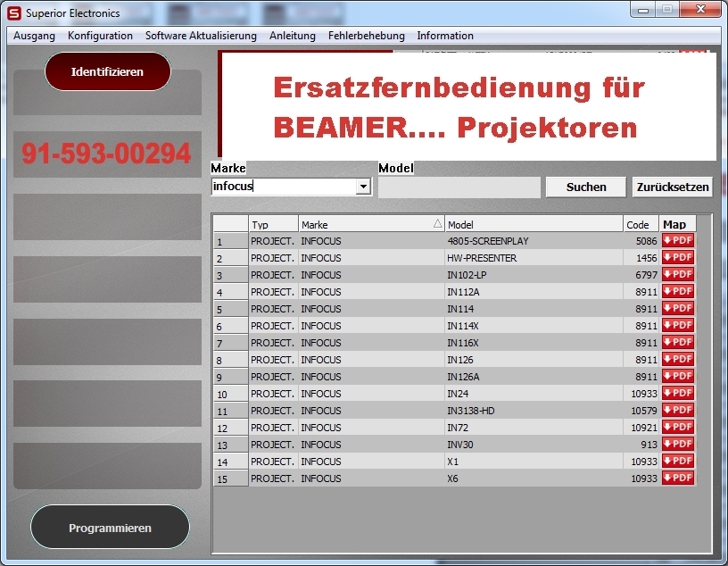This screenshot has width=728, height=566.
Task: Expand the Marke brand dropdown
Action: pyautogui.click(x=362, y=187)
